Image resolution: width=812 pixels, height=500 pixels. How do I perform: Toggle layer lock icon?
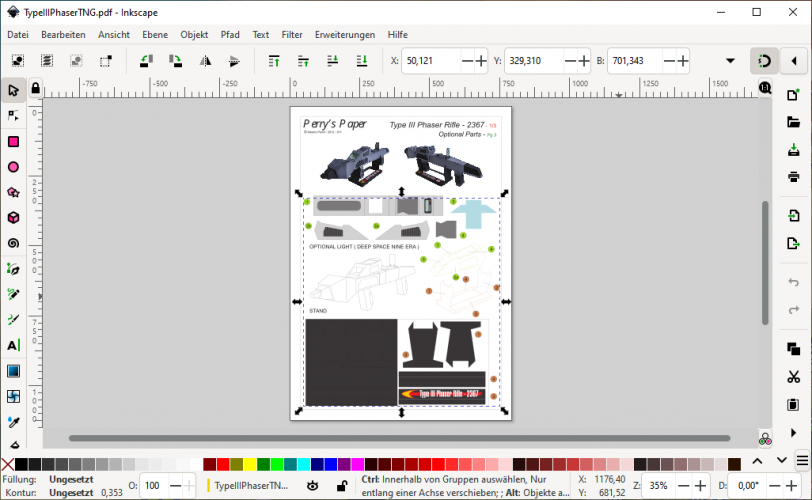(x=342, y=486)
